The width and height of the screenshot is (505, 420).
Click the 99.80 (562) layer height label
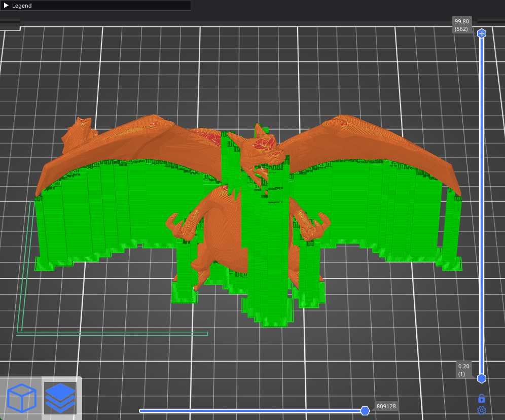coord(461,25)
